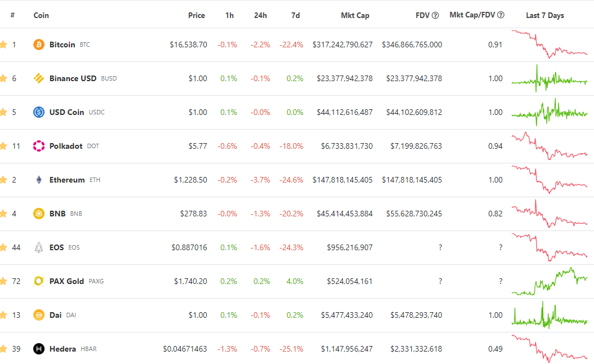Click the Ethereum diamond logo icon
This screenshot has width=594, height=364.
tap(39, 180)
